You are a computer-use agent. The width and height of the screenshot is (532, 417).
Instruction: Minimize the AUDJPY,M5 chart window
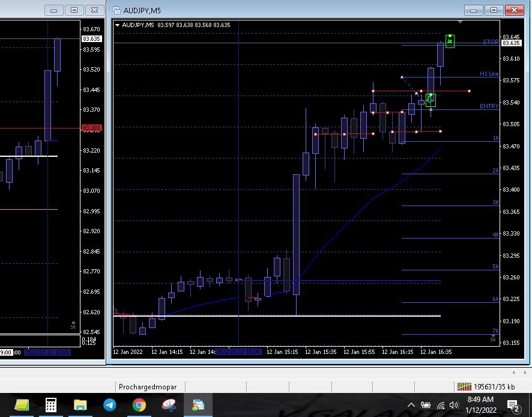[473, 10]
